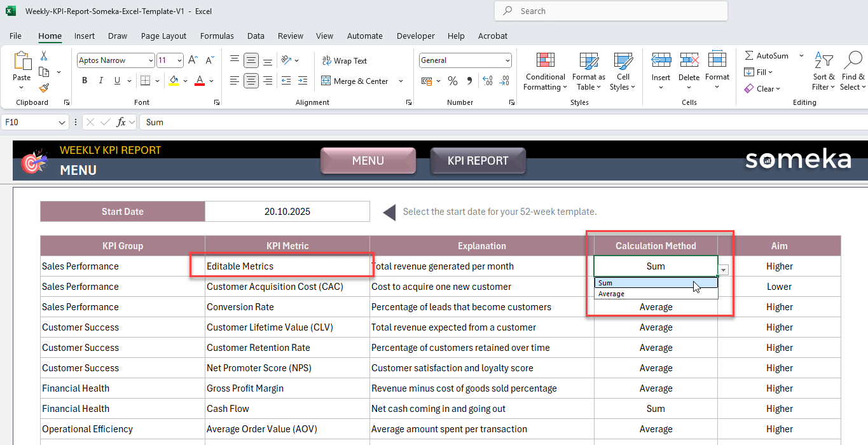Click the Increase Font Size icon
This screenshot has height=445, width=868.
[193, 60]
